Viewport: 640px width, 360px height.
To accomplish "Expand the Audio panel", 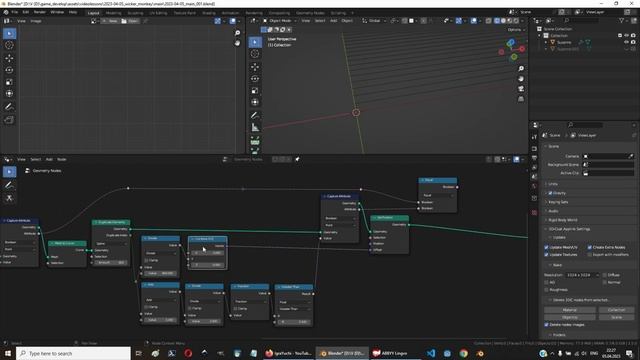I will 553,211.
